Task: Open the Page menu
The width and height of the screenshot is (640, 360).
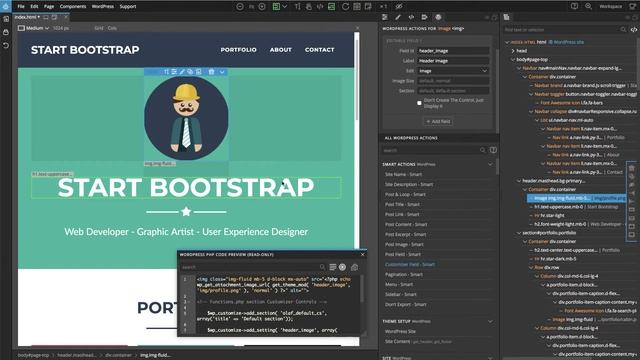Action: click(49, 7)
